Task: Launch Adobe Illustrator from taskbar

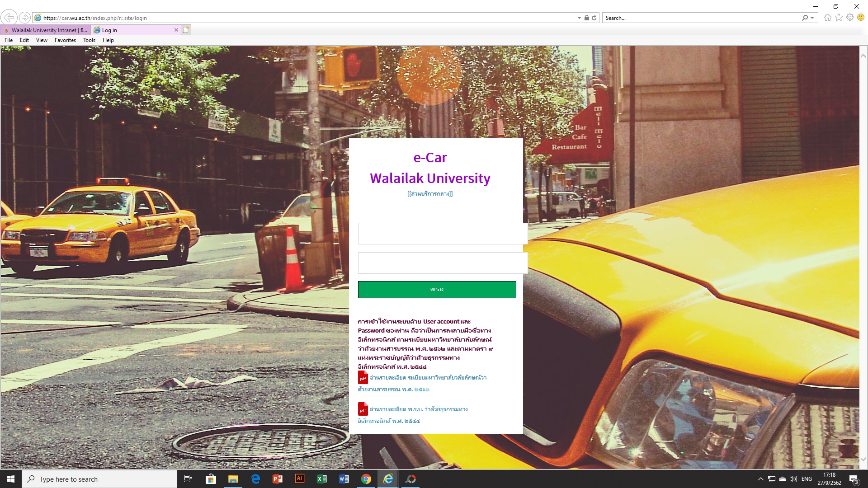Action: [300, 479]
